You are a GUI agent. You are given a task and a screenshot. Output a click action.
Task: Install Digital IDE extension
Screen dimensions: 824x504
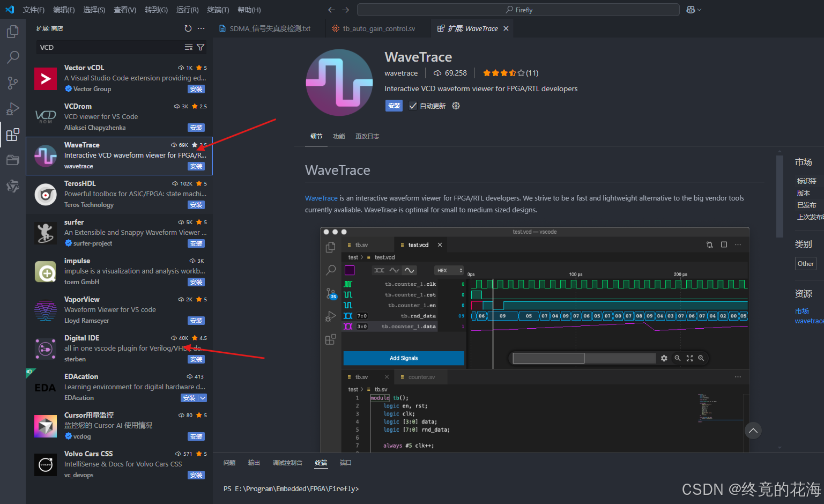pyautogui.click(x=196, y=360)
